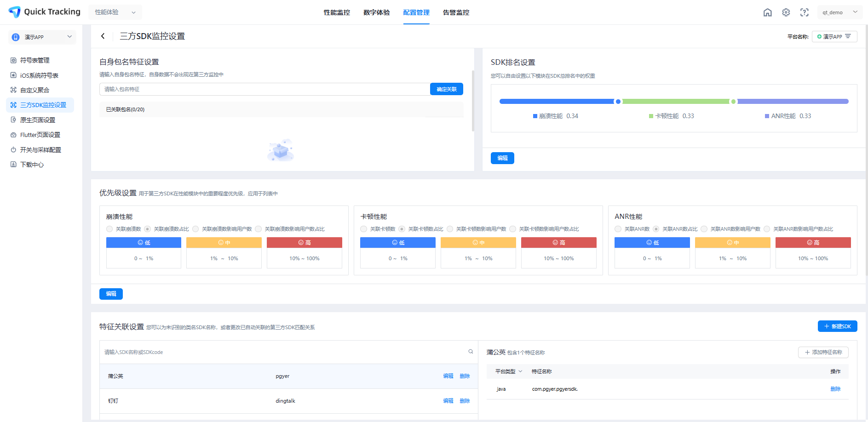
Task: Open the 告警监控 tab
Action: click(x=456, y=12)
